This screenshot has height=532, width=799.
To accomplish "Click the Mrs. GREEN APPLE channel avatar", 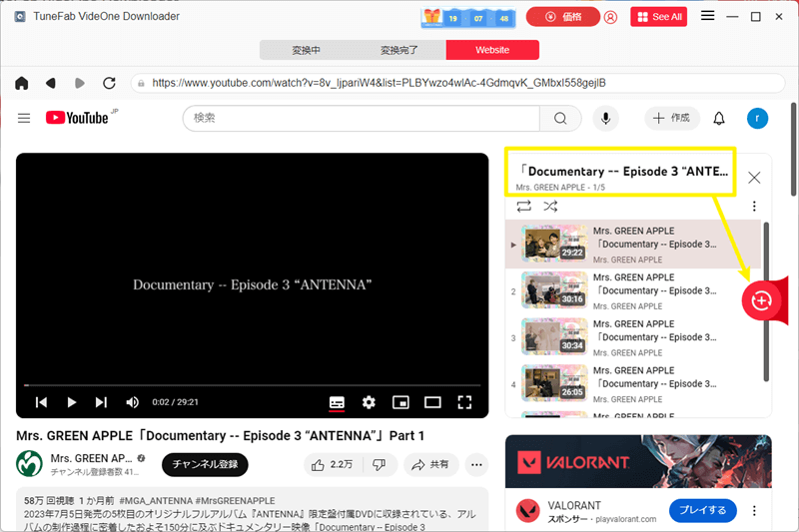I will (29, 463).
